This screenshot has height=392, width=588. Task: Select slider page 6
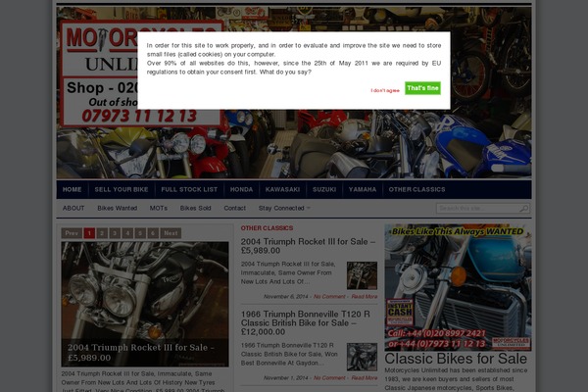153,233
